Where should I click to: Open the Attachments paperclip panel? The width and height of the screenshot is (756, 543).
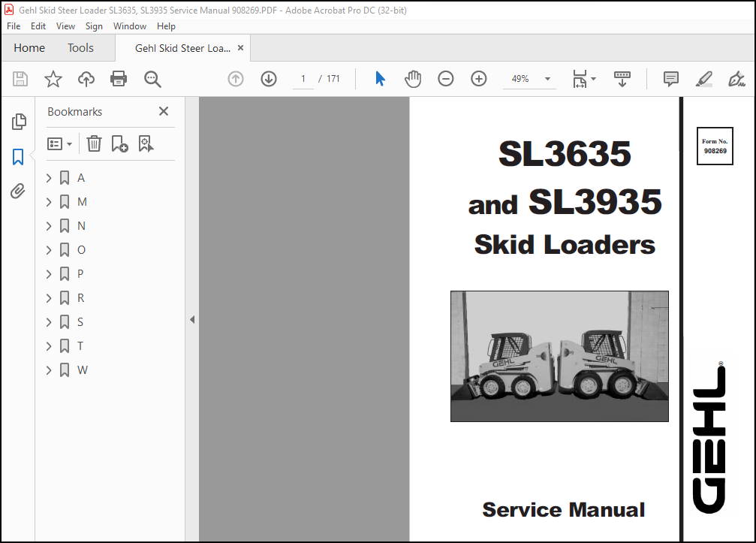tap(18, 192)
